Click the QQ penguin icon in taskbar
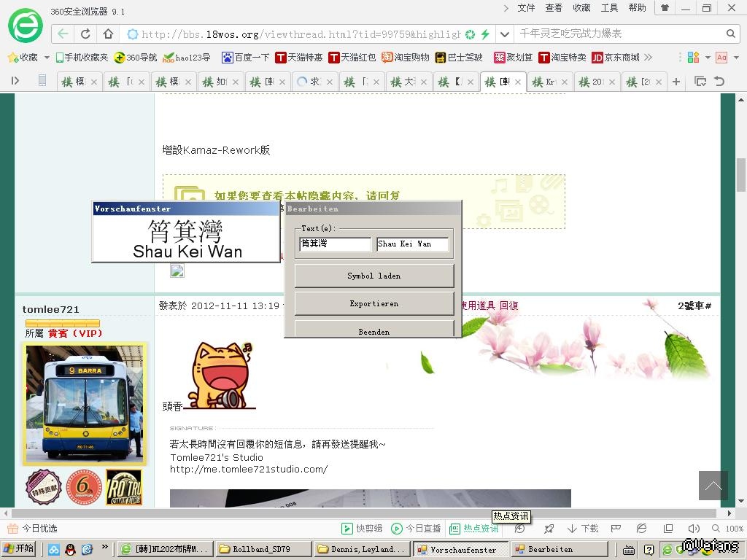This screenshot has width=747, height=560. (x=71, y=549)
